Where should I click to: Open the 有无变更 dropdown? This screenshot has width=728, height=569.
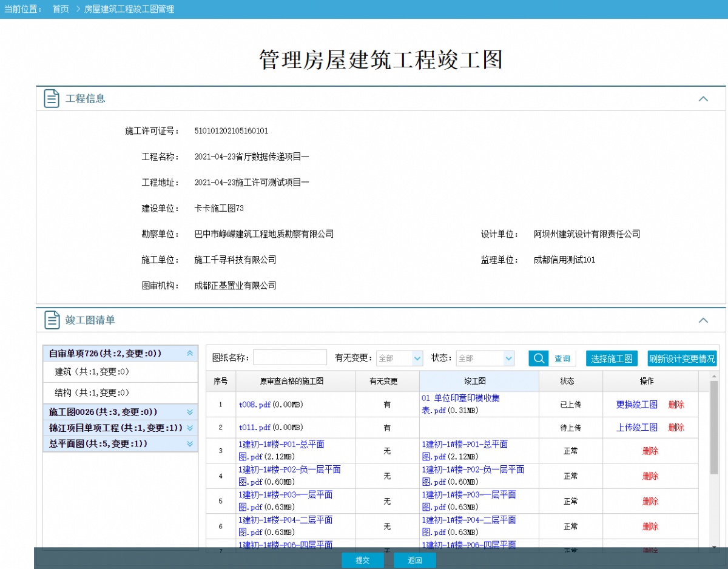pos(399,359)
